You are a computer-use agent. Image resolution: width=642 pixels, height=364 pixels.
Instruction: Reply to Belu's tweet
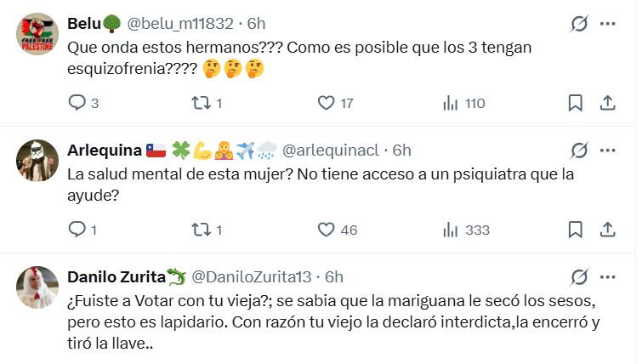coord(77,103)
